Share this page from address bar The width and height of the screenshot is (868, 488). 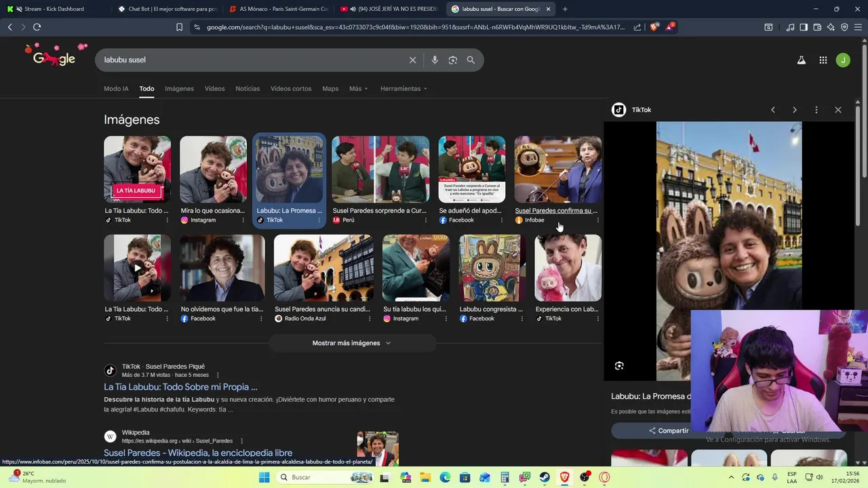pyautogui.click(x=637, y=27)
